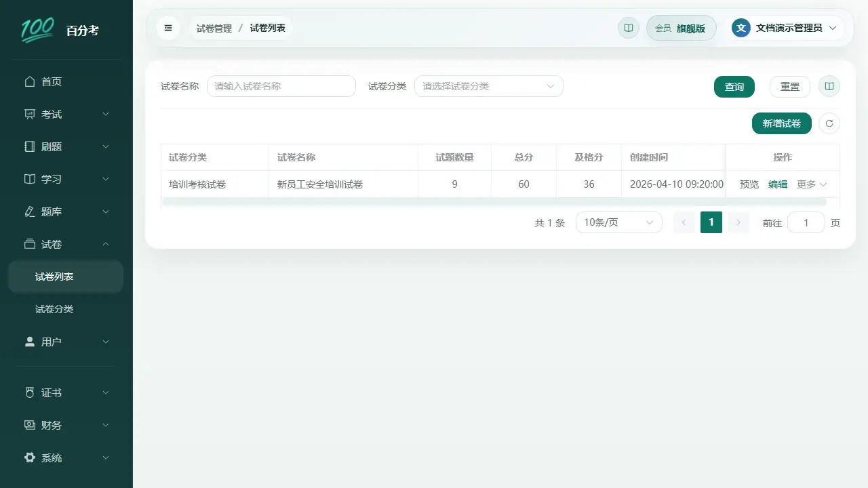Select 试卷分类 submenu item
Viewport: 868px width, 488px height.
[x=66, y=309]
